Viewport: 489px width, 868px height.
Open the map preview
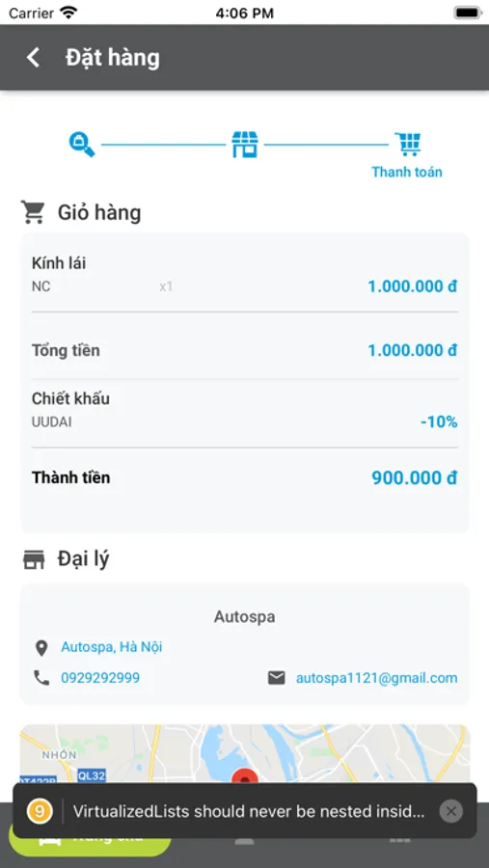(245, 754)
